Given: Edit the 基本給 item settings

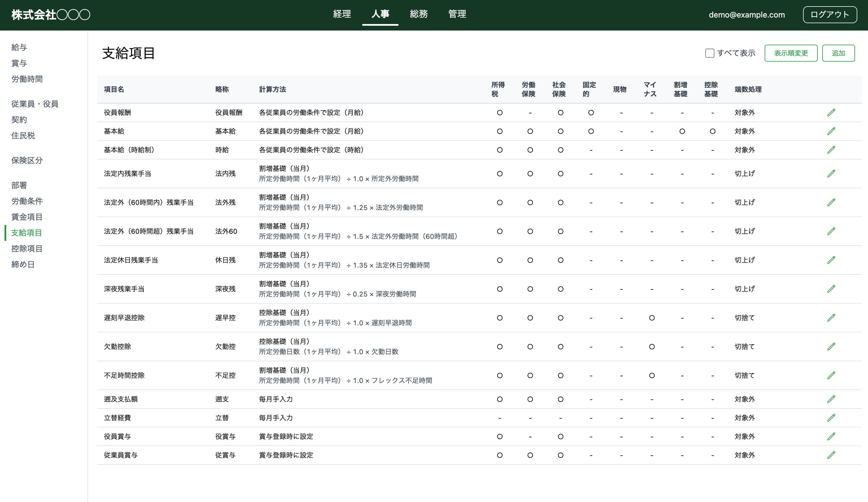Looking at the screenshot, I should point(832,131).
